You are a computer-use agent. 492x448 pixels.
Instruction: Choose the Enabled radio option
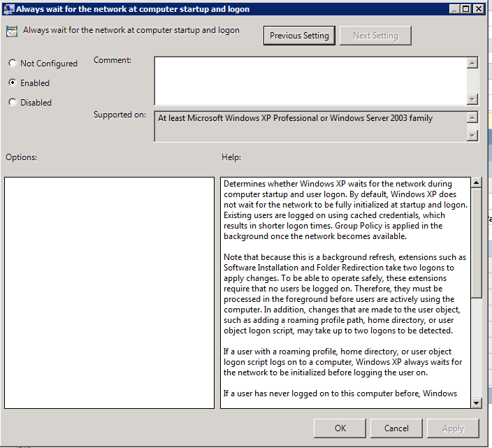[x=13, y=83]
